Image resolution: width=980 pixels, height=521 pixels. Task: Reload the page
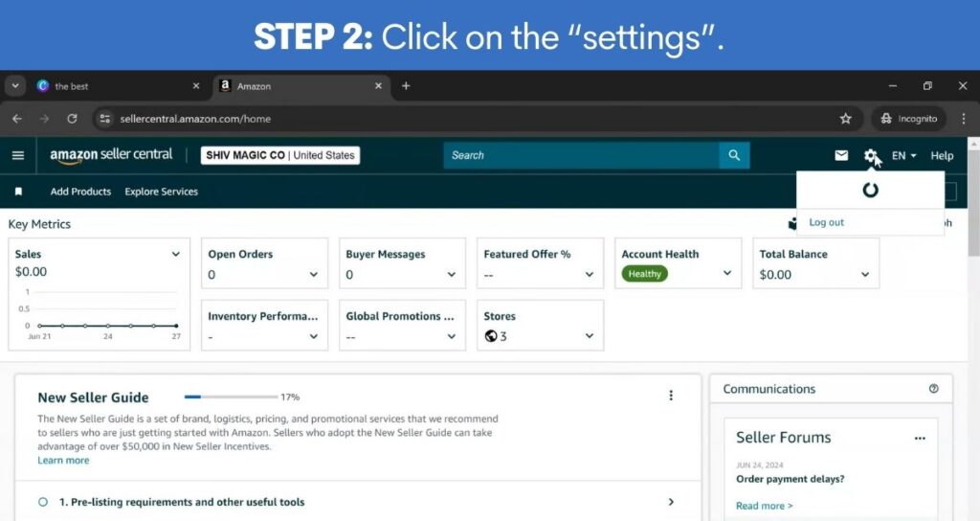click(x=72, y=118)
